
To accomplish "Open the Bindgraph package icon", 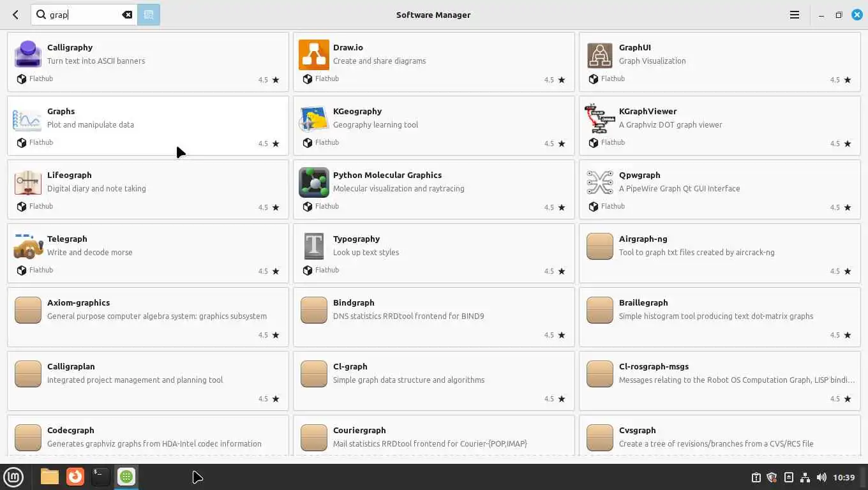I will [313, 310].
